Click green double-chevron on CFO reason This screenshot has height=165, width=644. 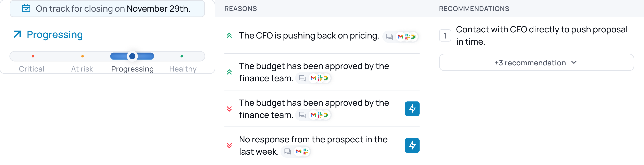tap(229, 36)
